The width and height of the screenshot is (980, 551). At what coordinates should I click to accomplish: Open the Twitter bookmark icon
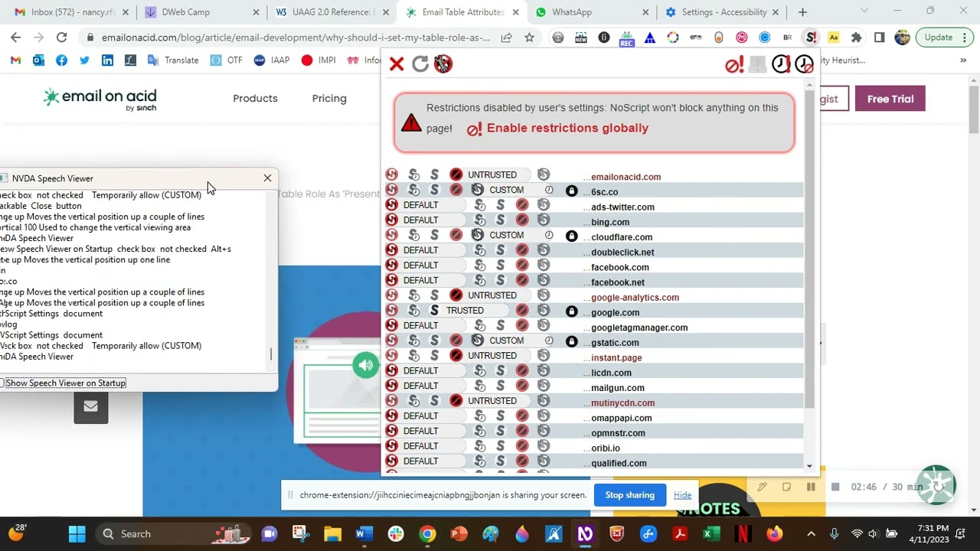84,60
